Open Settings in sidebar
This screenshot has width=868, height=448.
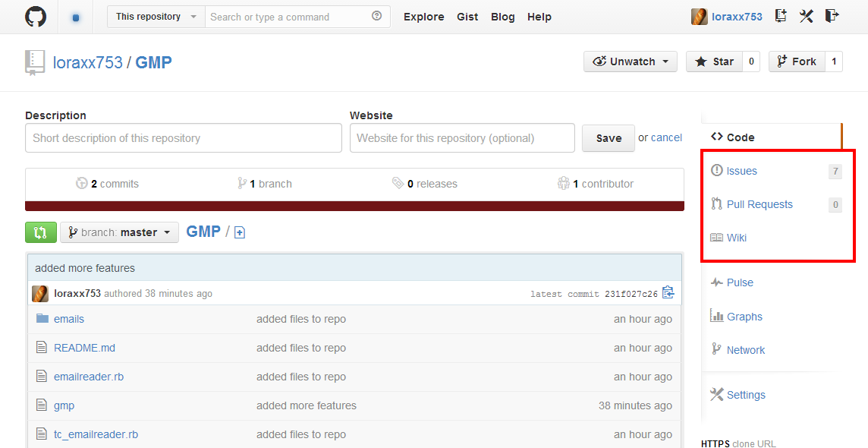coord(746,395)
